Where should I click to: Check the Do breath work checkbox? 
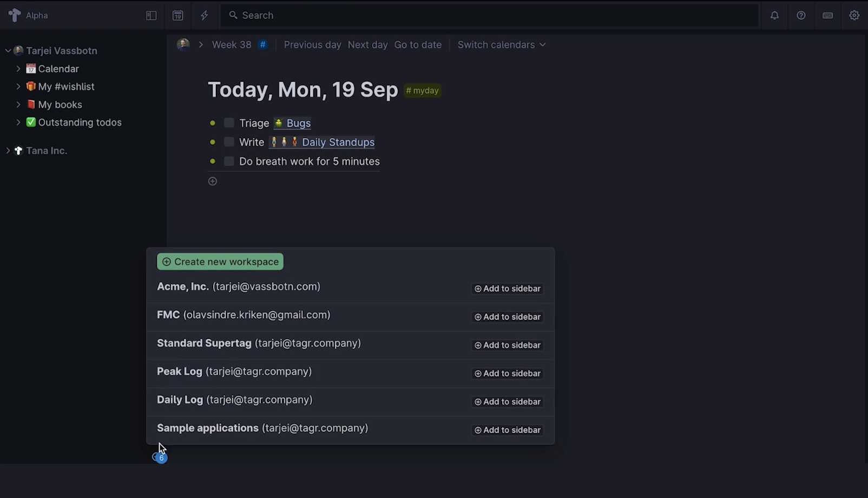click(x=229, y=161)
